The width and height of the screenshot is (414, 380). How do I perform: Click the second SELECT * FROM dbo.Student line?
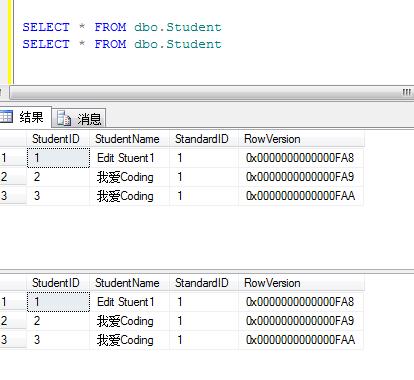122,44
